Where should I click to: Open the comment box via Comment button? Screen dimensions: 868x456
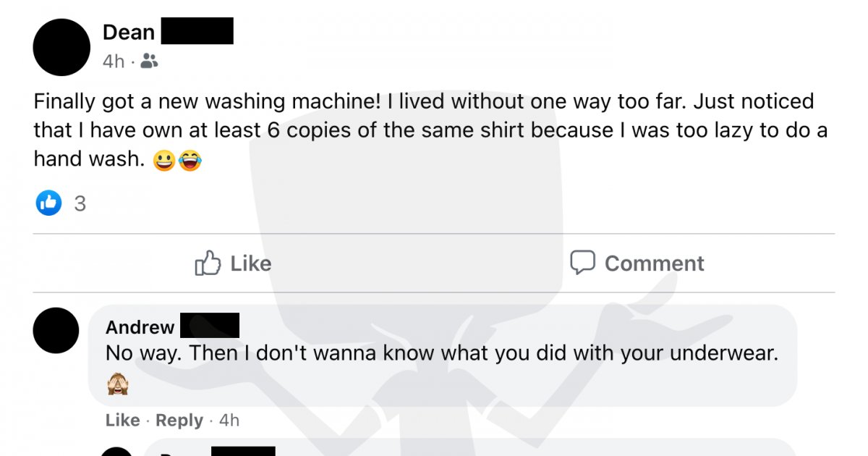point(637,263)
